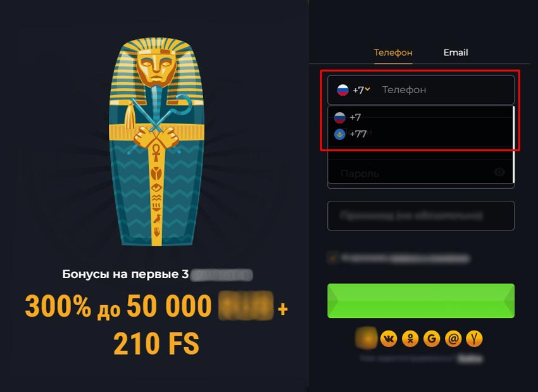Click the green registration button
This screenshot has width=538, height=392.
[421, 301]
